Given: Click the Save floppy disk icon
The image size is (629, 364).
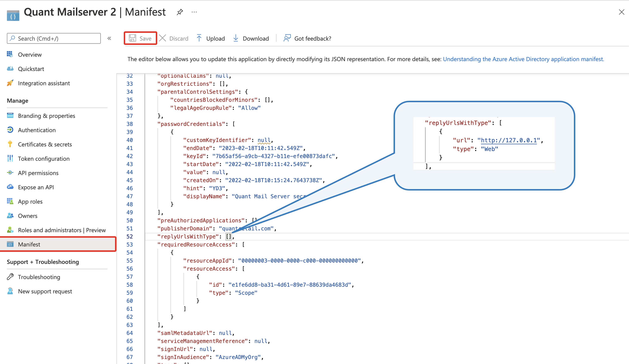Looking at the screenshot, I should tap(132, 38).
